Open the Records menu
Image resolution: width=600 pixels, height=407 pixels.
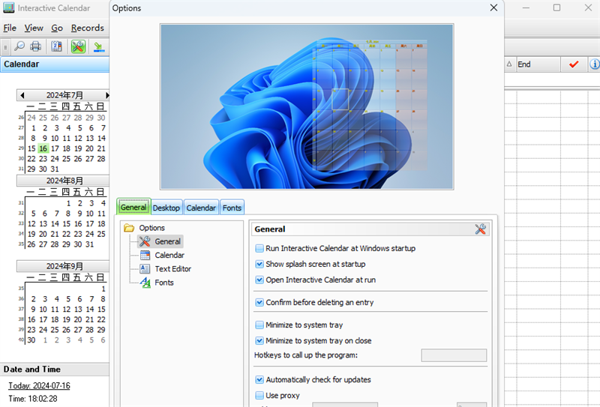(87, 28)
